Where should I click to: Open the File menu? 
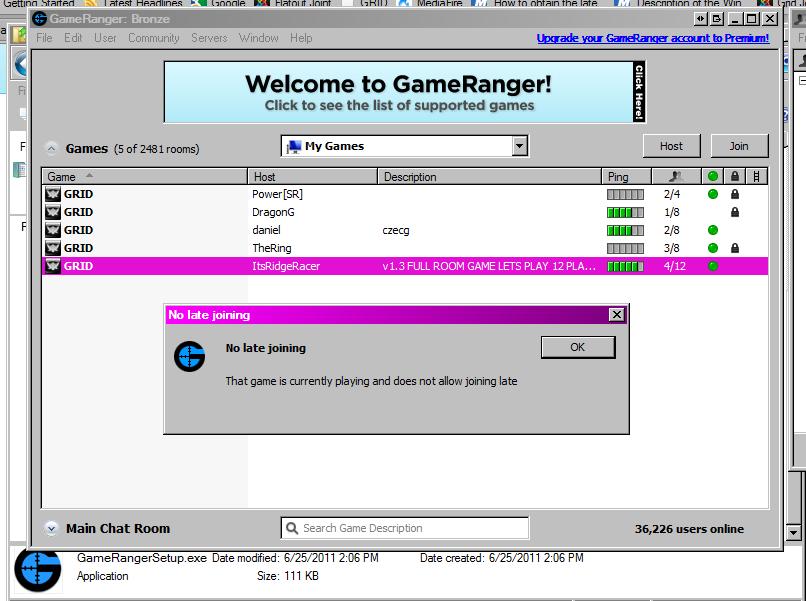(x=44, y=38)
